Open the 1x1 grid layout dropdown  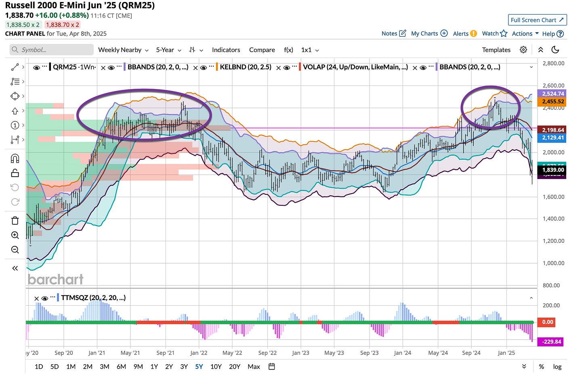point(310,50)
